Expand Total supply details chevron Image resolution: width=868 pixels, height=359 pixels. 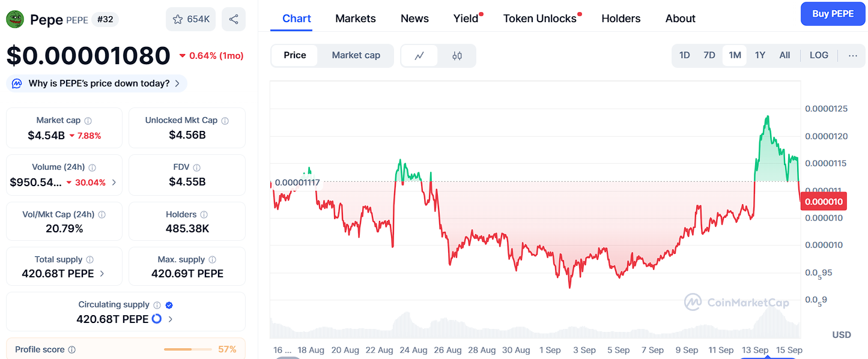102,274
